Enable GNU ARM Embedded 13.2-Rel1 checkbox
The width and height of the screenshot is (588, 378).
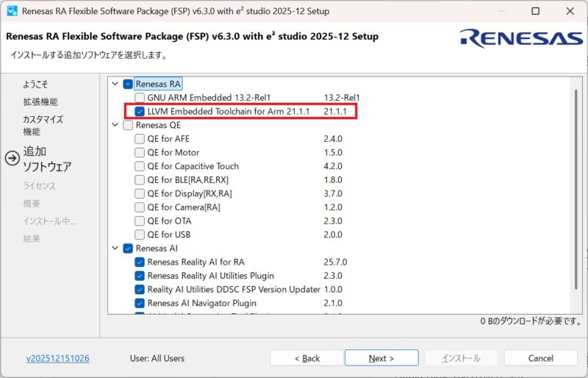pyautogui.click(x=140, y=98)
